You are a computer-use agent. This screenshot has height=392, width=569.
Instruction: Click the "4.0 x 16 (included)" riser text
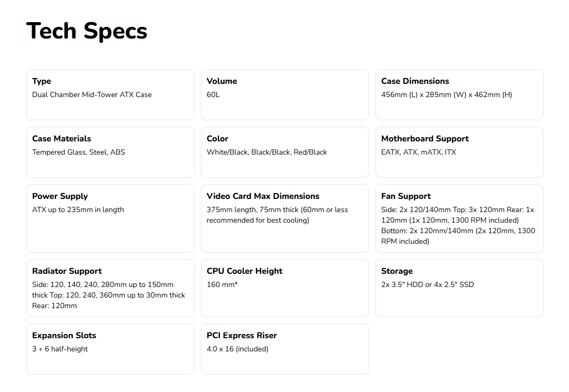click(x=237, y=349)
